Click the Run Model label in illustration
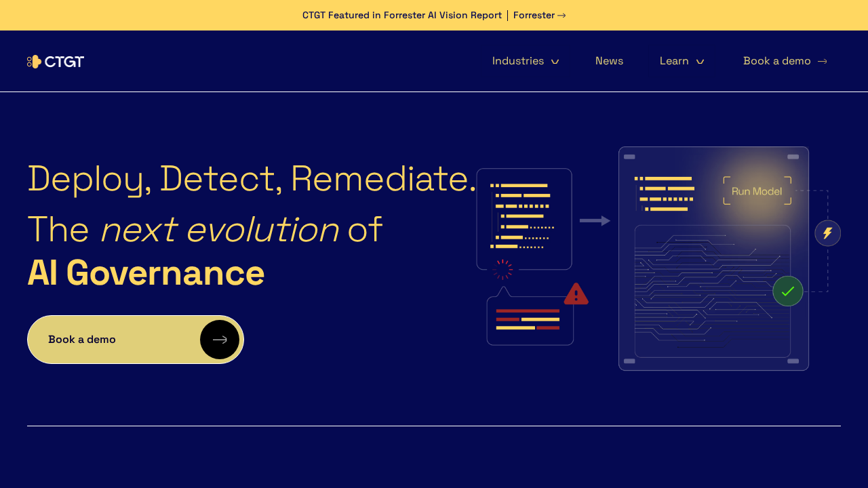This screenshot has height=488, width=868. click(x=757, y=191)
